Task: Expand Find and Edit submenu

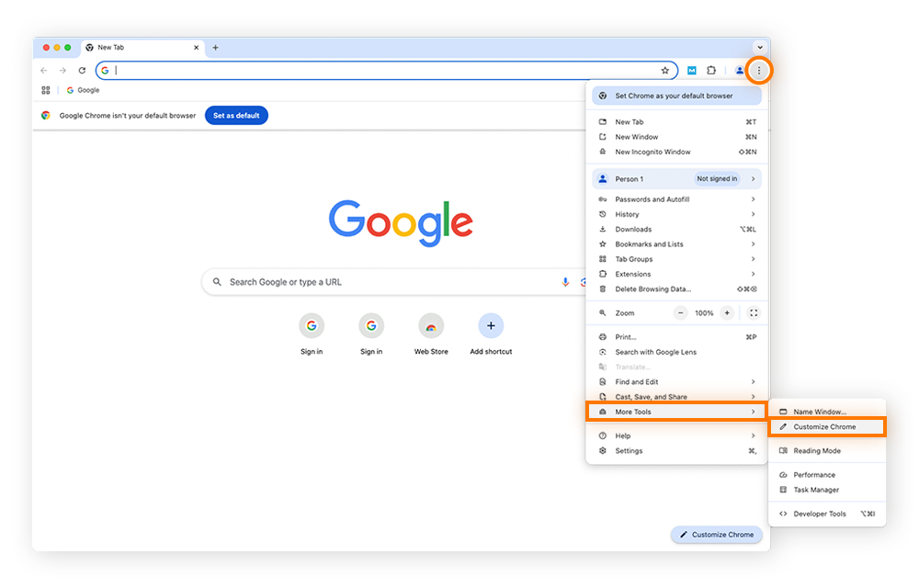Action: [x=676, y=382]
